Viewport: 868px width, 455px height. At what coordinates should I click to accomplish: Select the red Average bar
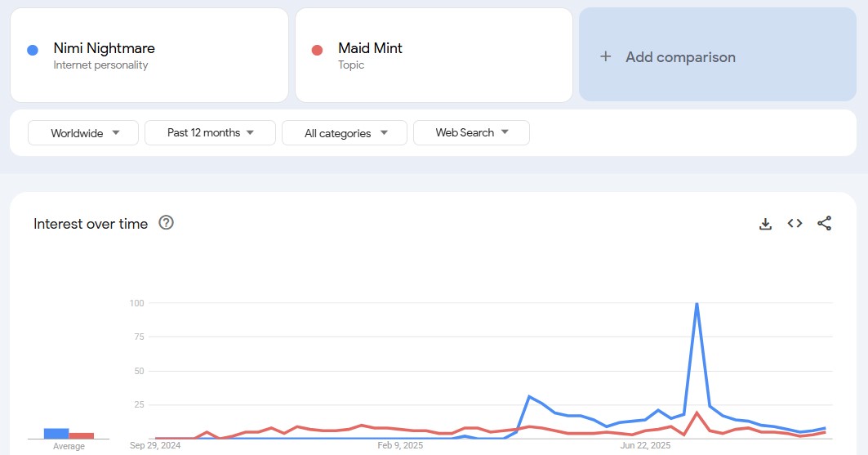click(82, 435)
